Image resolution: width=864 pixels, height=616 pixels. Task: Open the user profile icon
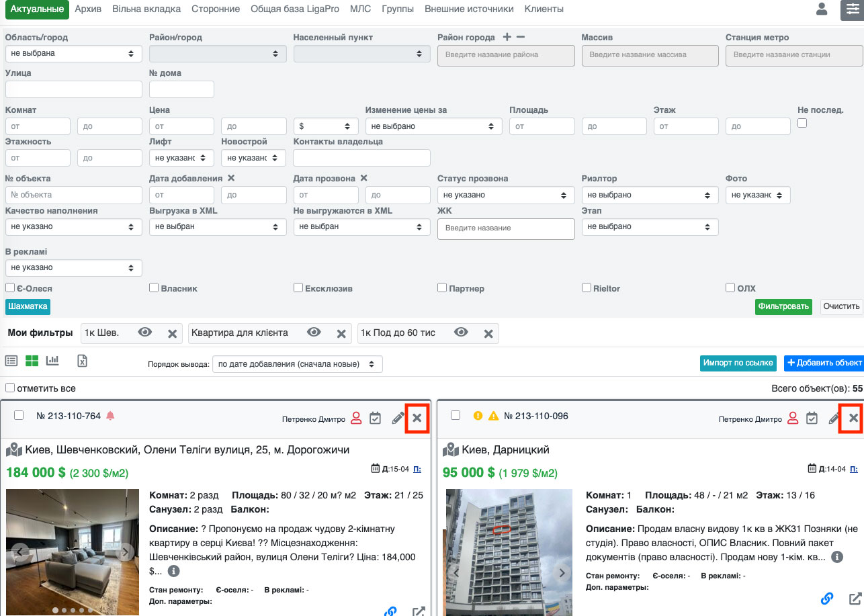(x=821, y=9)
